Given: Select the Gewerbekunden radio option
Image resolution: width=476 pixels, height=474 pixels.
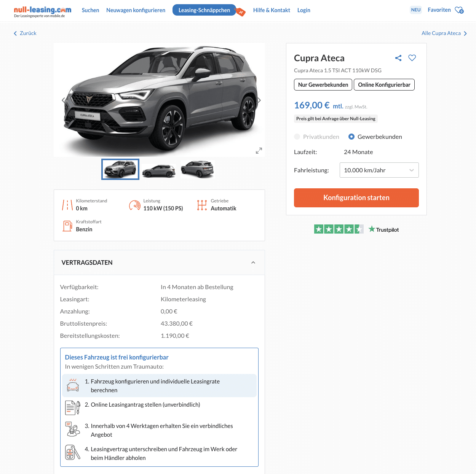Looking at the screenshot, I should tap(351, 137).
